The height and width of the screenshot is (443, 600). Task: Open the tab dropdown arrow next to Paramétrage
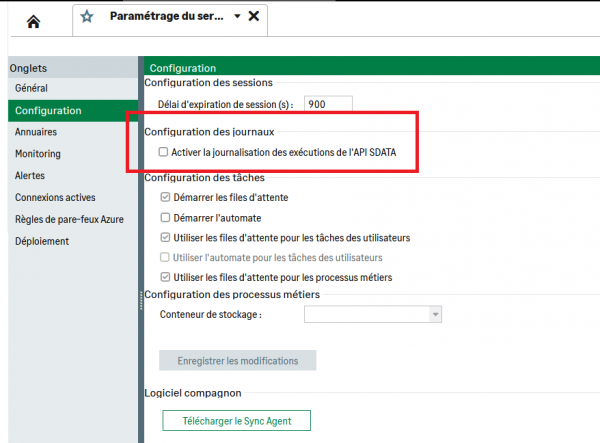[237, 16]
